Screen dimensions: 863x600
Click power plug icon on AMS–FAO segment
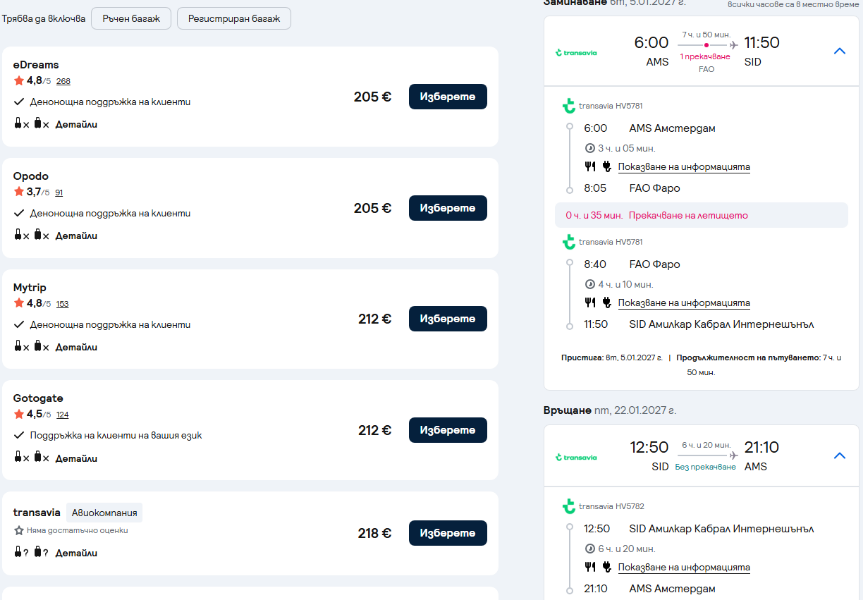click(607, 166)
